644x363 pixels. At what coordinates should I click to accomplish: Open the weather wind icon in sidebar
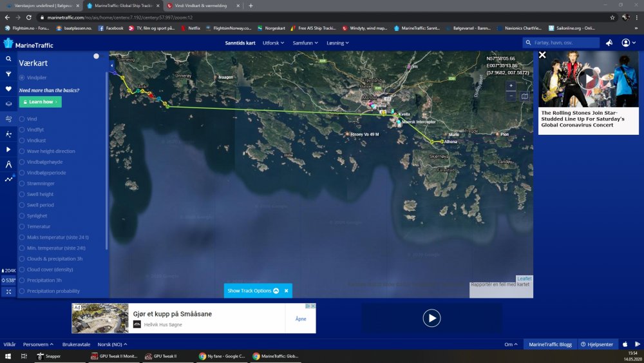pos(8,119)
